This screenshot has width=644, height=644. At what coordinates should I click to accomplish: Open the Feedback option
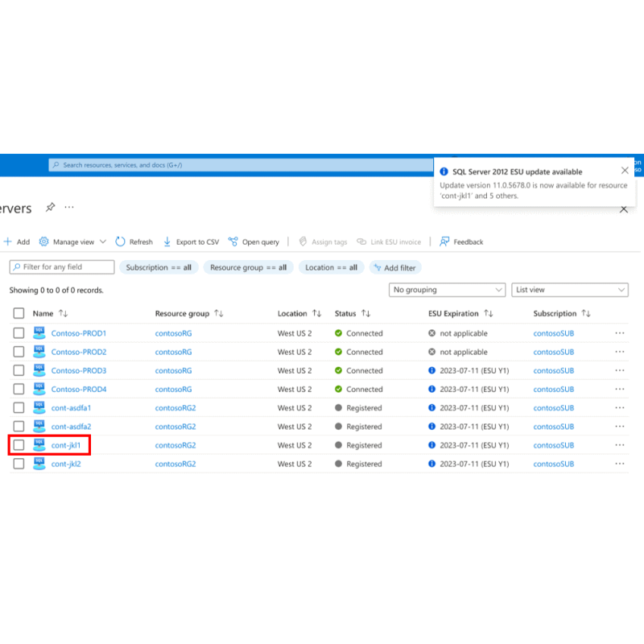point(461,242)
